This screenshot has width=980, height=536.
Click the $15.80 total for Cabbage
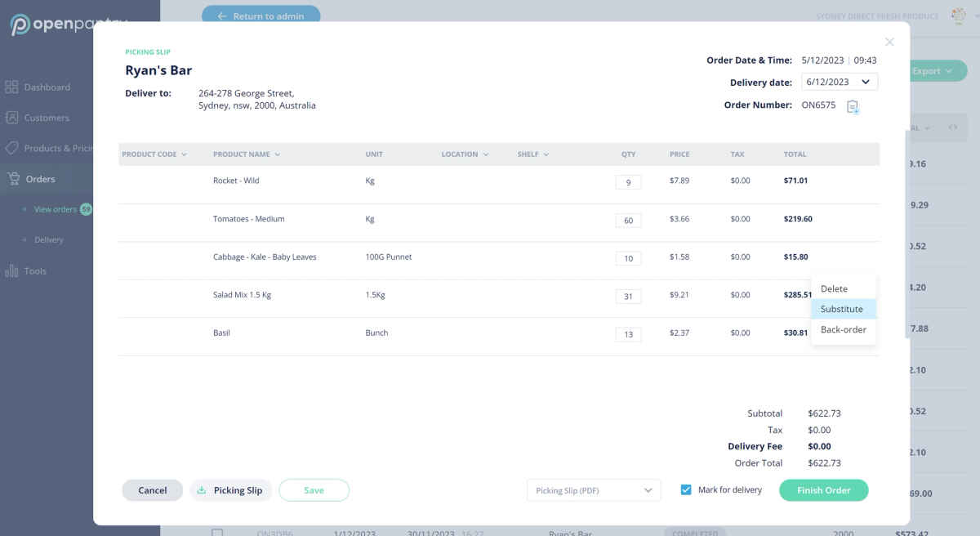(795, 257)
